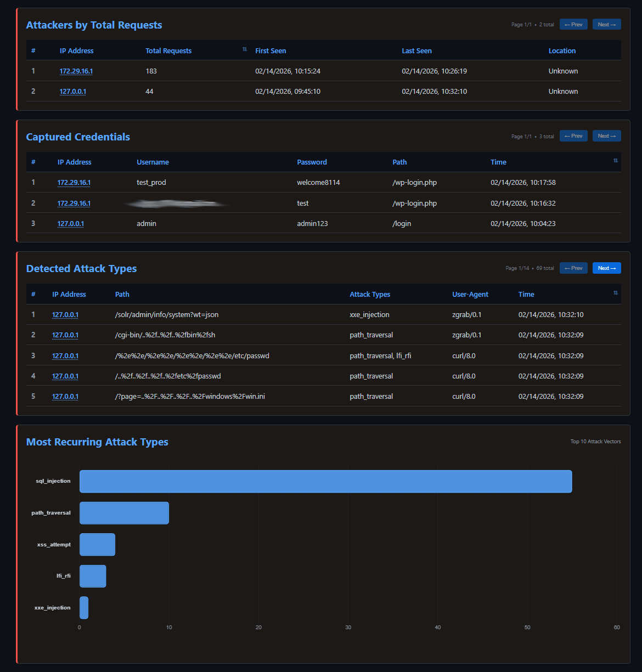
Task: Click the xss_attempt bar in the chart
Action: 97,545
